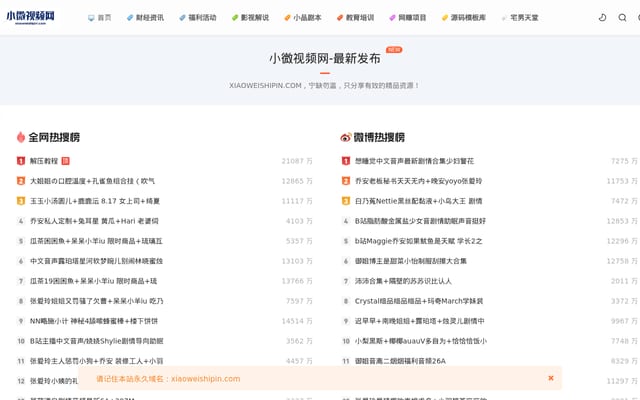Open rank 5 entry in 全网热搜榜
This screenshot has width=640, height=400.
[96, 241]
